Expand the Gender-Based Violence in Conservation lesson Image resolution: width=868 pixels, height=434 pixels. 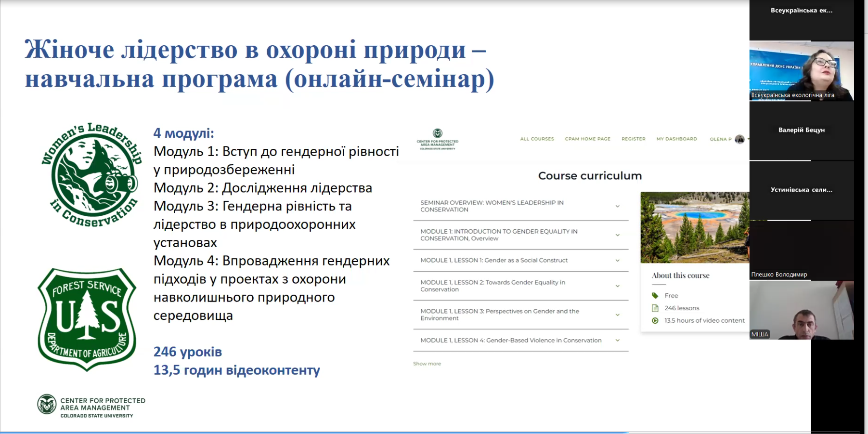[x=617, y=341]
